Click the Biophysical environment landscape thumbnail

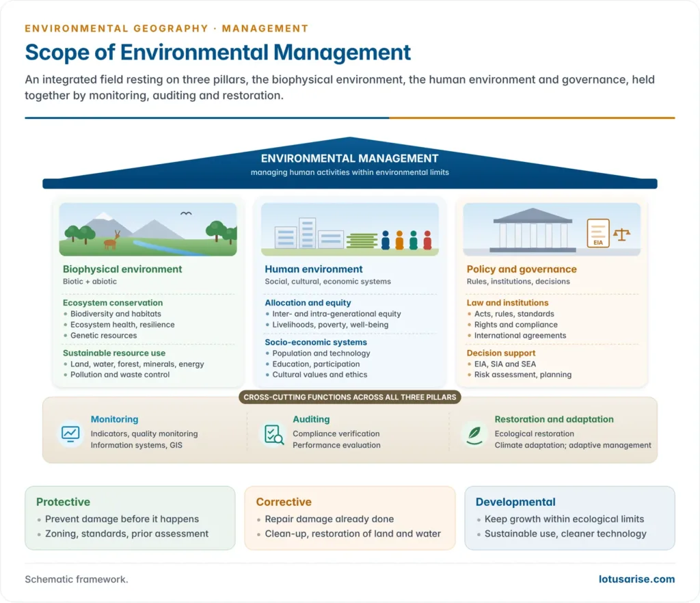point(148,230)
